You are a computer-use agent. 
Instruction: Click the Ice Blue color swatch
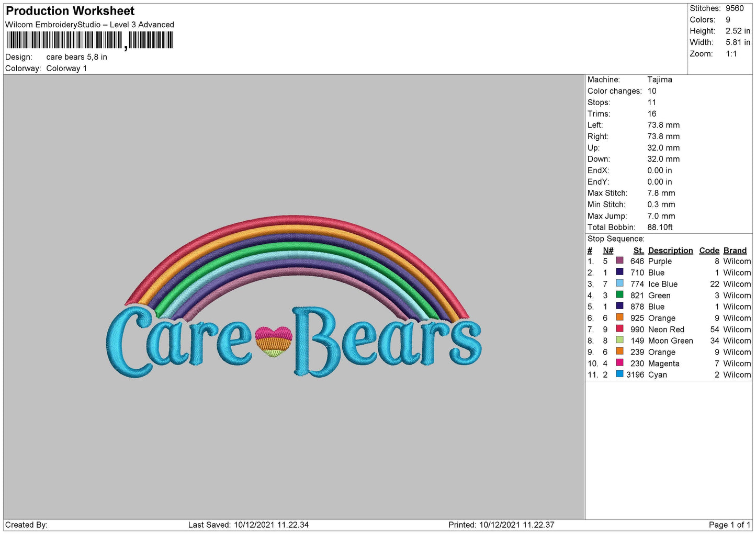[x=620, y=283]
